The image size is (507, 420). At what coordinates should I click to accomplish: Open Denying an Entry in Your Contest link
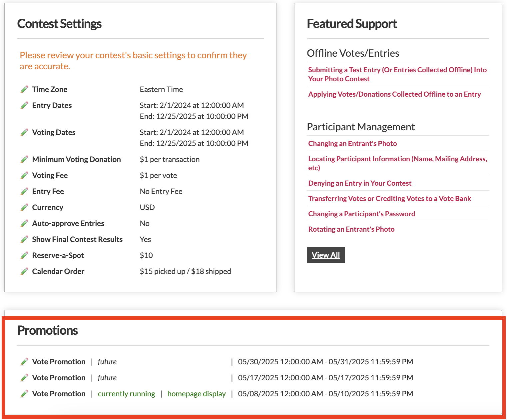click(360, 183)
